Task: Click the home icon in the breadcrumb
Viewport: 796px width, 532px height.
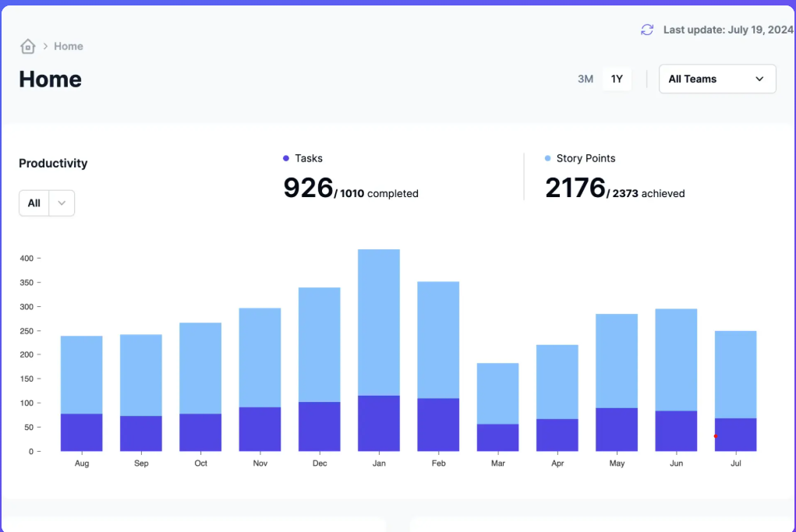Action: [27, 46]
